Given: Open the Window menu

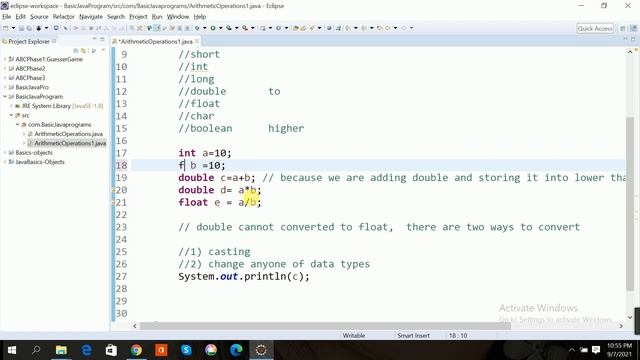Looking at the screenshot, I should (178, 17).
